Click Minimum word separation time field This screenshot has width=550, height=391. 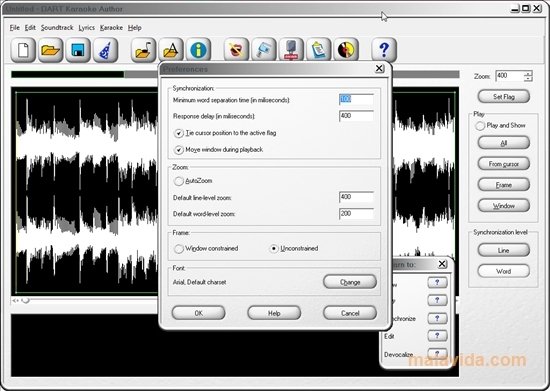click(356, 100)
